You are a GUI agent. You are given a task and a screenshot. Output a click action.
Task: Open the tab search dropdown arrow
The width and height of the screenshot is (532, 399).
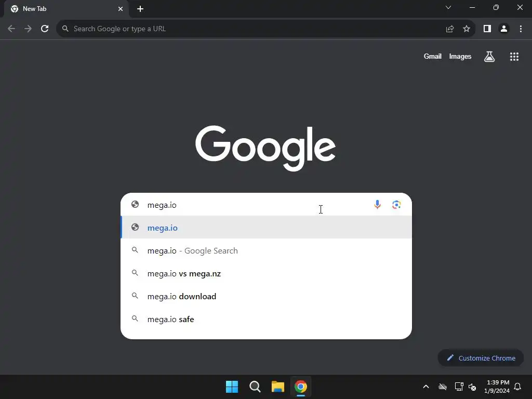point(448,7)
